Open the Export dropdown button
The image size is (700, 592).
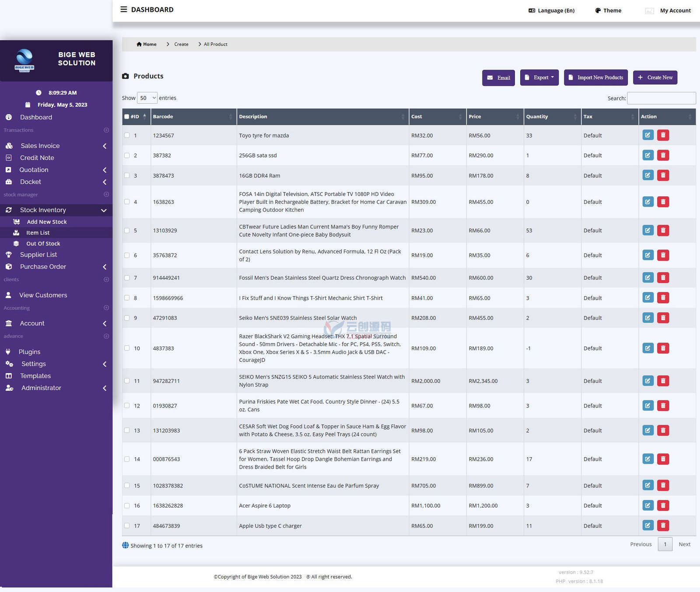539,77
